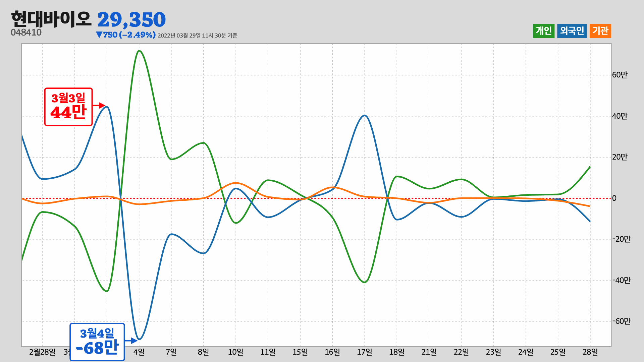Image resolution: width=644 pixels, height=362 pixels.
Task: Click the timestamp 2022년 03월 29일 11시 30분 기준
Action: (x=197, y=36)
